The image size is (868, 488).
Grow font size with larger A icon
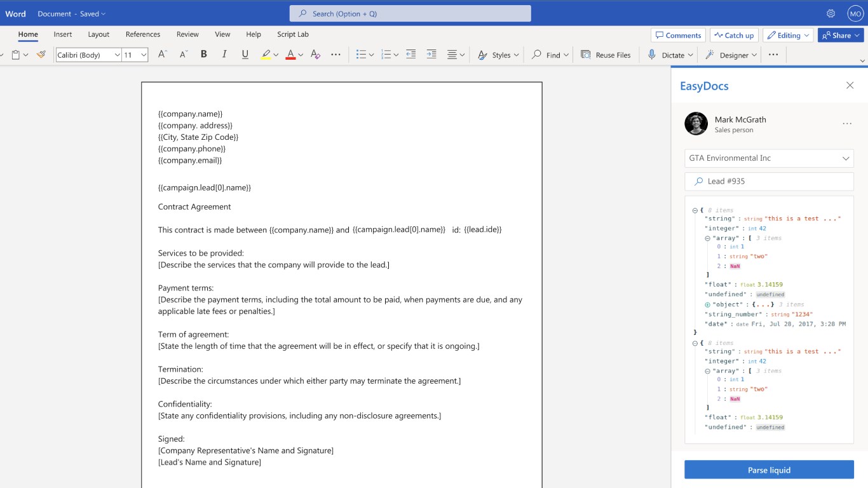162,55
